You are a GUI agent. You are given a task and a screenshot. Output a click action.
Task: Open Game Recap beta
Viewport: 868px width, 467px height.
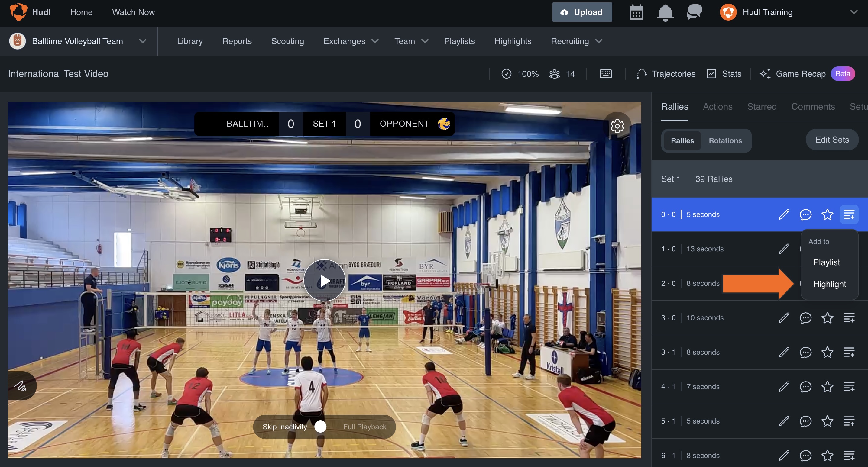tap(807, 74)
